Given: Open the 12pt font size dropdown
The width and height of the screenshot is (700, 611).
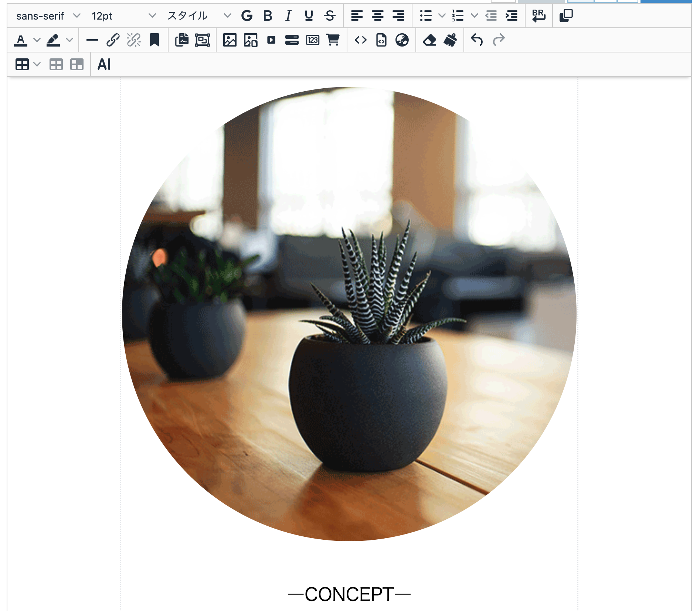Looking at the screenshot, I should (x=123, y=16).
